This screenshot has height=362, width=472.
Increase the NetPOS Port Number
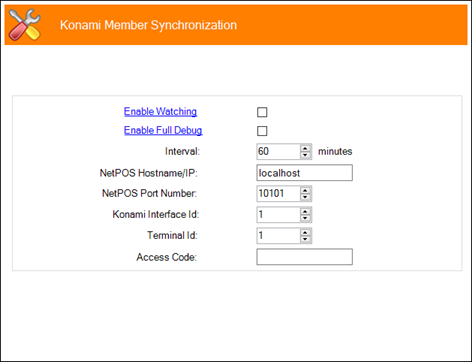[x=305, y=190]
